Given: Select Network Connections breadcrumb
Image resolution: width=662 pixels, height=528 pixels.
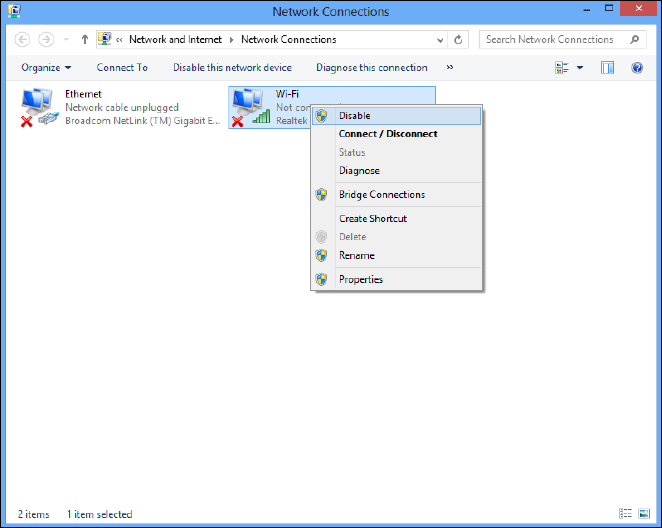Looking at the screenshot, I should 289,39.
